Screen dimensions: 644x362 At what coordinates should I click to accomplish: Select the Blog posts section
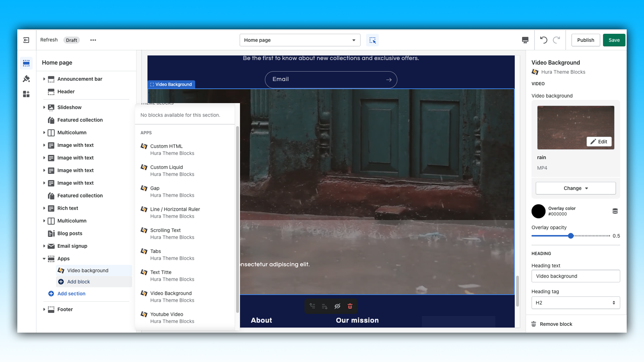(x=70, y=234)
